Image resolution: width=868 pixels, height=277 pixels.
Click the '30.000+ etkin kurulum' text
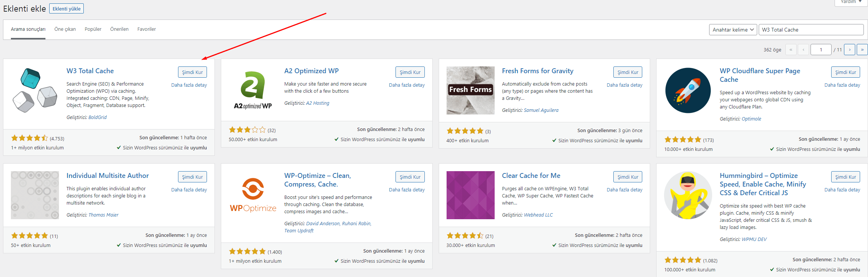coord(471,245)
